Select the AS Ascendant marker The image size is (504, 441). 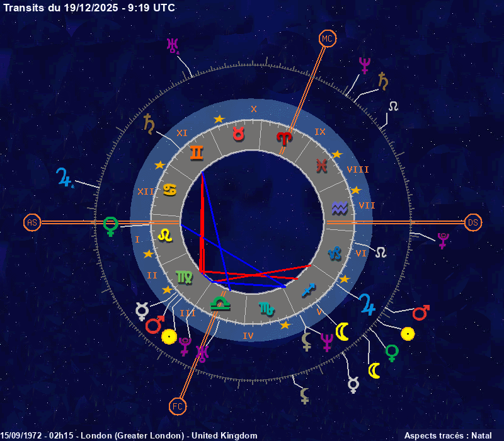click(31, 222)
